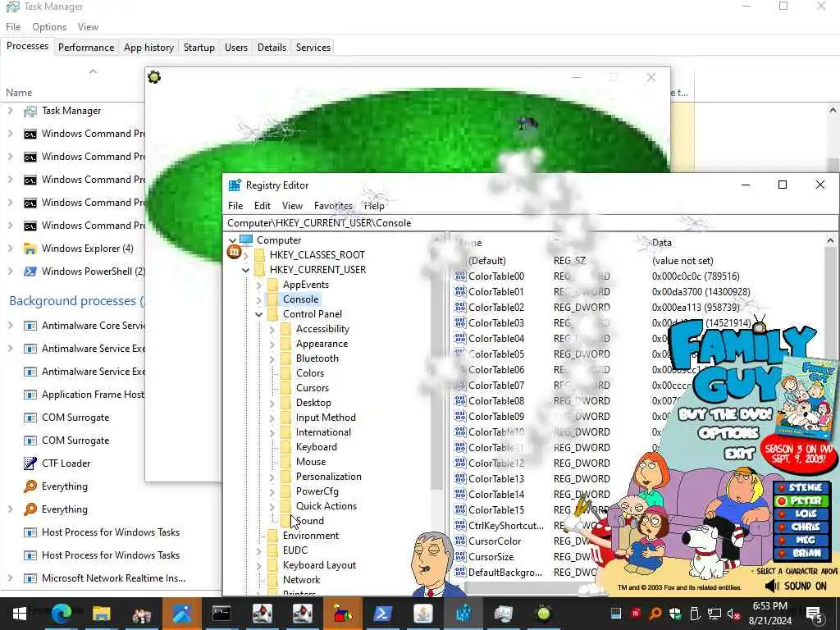Viewport: 840px width, 630px height.
Task: Select the Stewie character option
Action: pyautogui.click(x=801, y=487)
